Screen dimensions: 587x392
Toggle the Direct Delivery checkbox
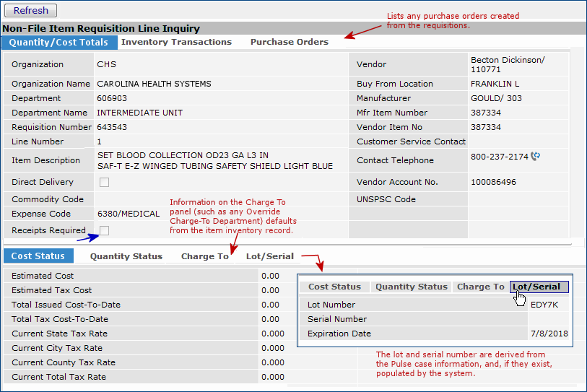(105, 183)
